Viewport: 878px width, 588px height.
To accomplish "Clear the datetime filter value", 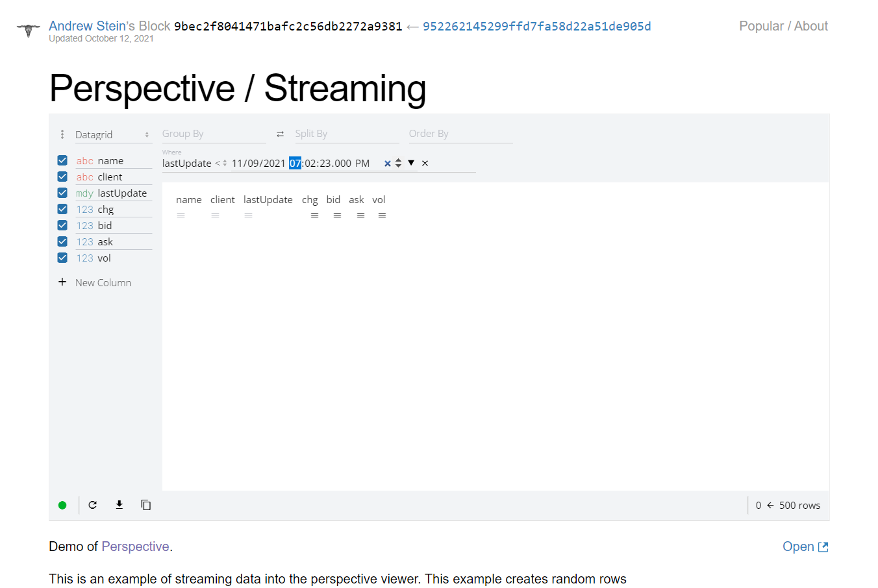I will point(388,164).
